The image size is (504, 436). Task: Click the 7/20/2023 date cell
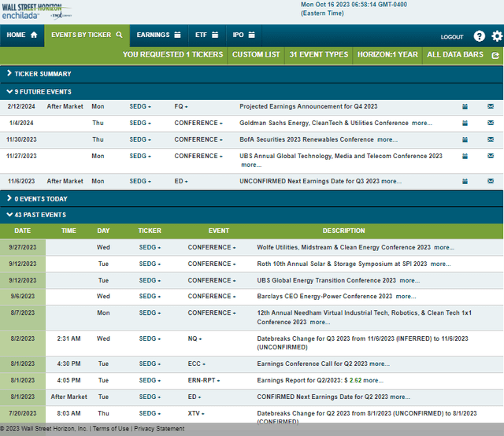[x=23, y=413]
